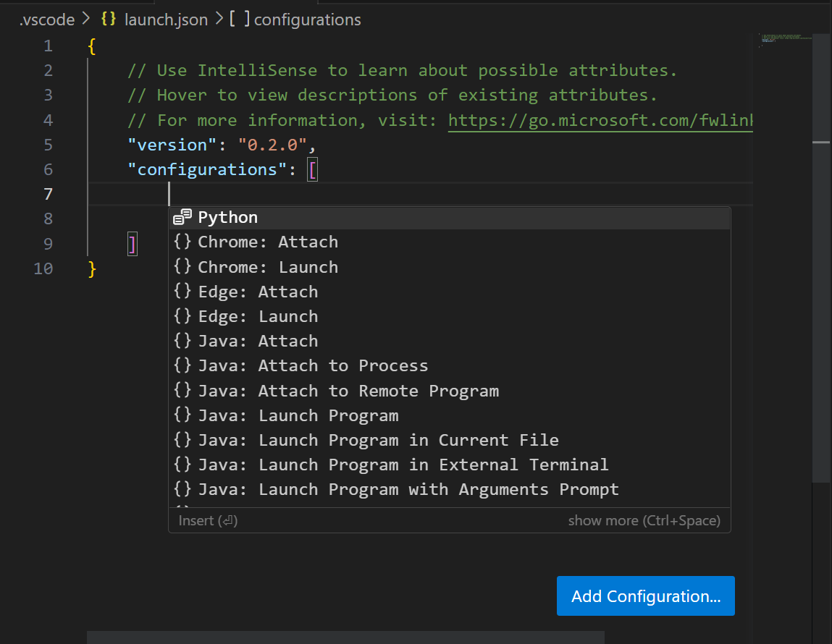Click line number 10 in gutter
The height and width of the screenshot is (644, 832).
pyautogui.click(x=43, y=268)
